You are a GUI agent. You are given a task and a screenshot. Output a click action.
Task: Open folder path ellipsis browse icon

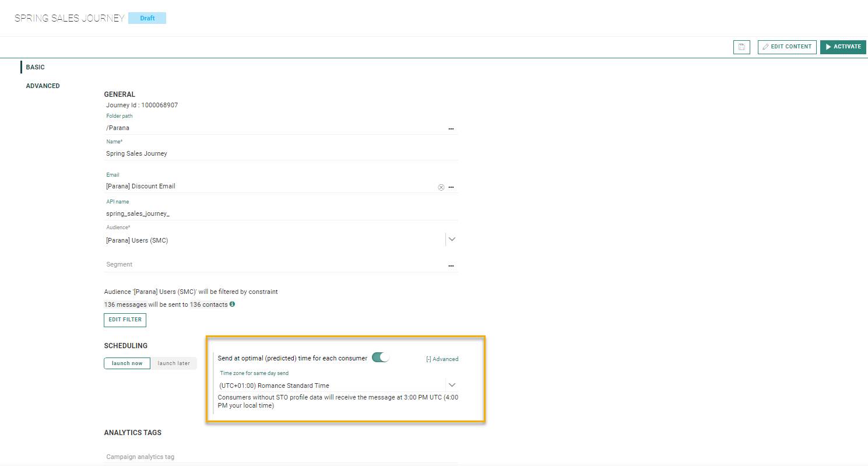click(451, 128)
